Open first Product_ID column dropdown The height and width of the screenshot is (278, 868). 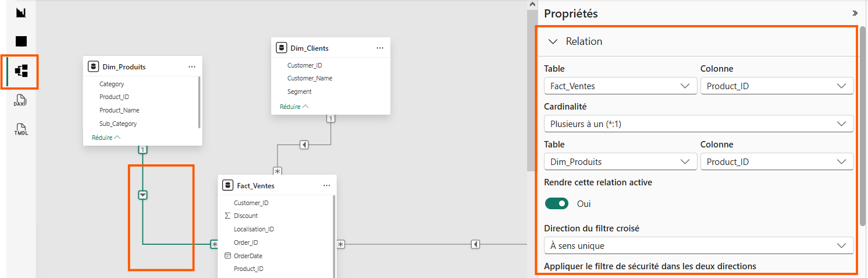tap(777, 86)
